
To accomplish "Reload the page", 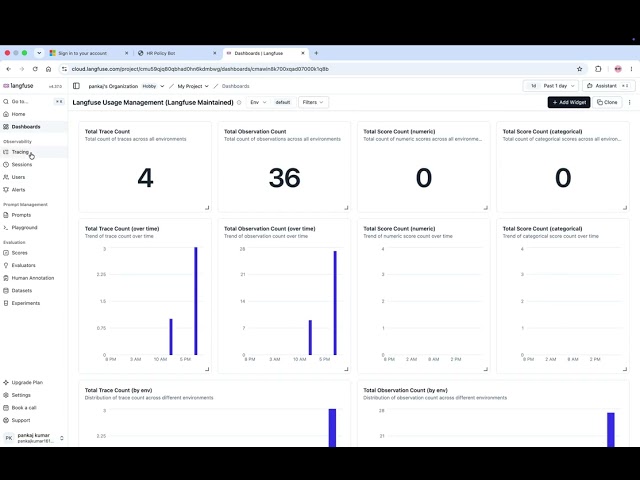I will [35, 69].
